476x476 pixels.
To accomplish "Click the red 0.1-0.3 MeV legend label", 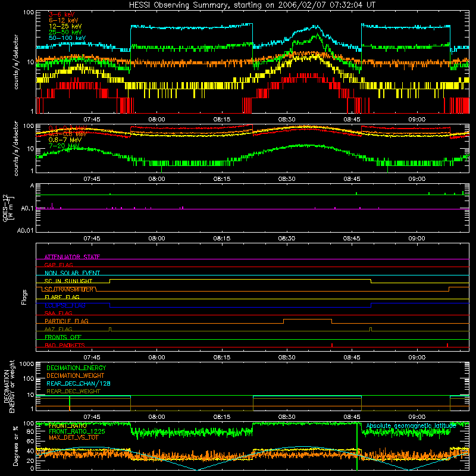I will [68, 128].
